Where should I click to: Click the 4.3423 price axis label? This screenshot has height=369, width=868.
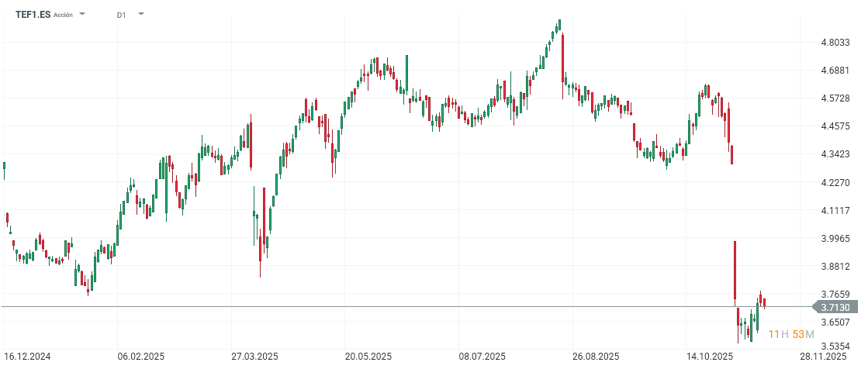click(x=836, y=154)
